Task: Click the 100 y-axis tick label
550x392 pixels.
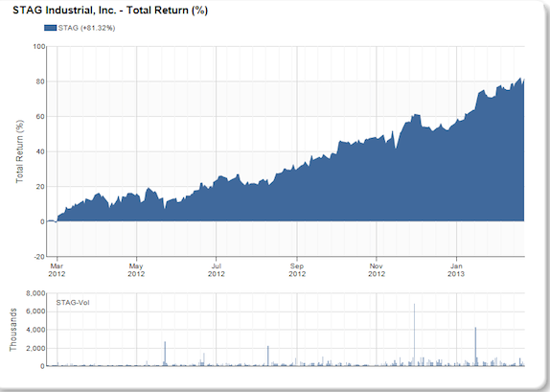Action: 38,46
